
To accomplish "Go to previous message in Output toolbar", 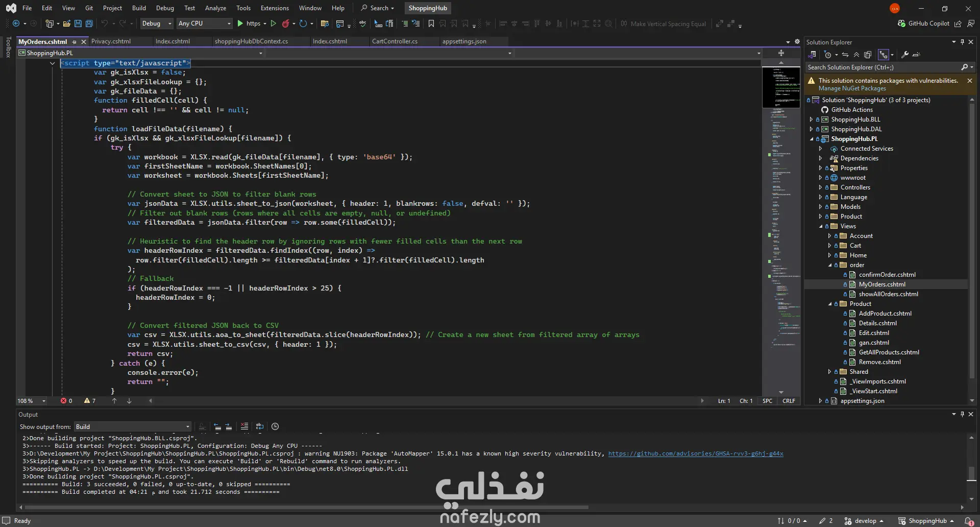I will click(217, 426).
